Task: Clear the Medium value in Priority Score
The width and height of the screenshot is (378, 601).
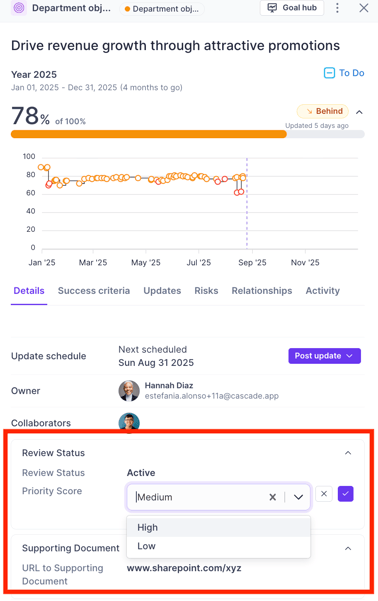Action: (273, 497)
